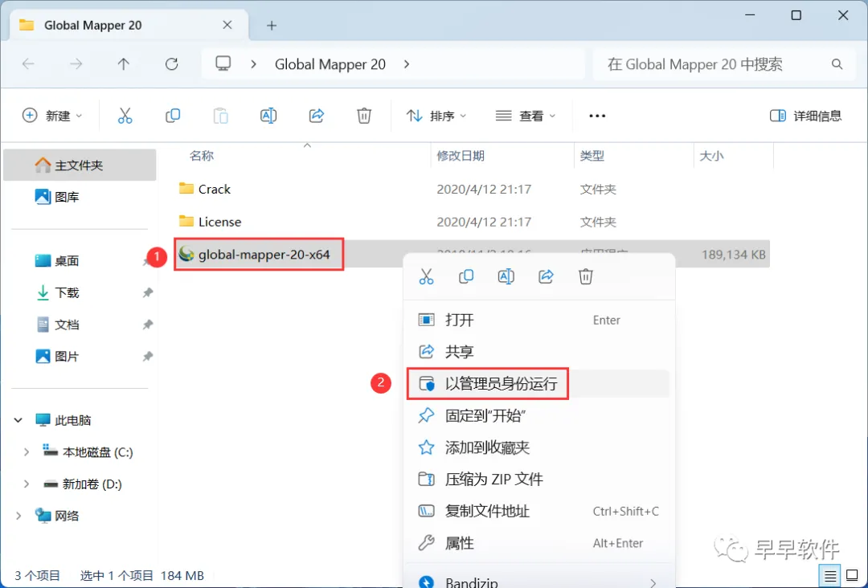Expand the 本地磁盘 (C:) node
Image resolution: width=868 pixels, height=588 pixels.
(x=26, y=452)
